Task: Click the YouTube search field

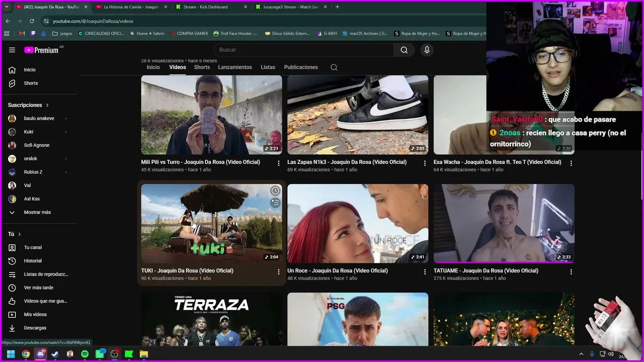Action: (x=304, y=50)
